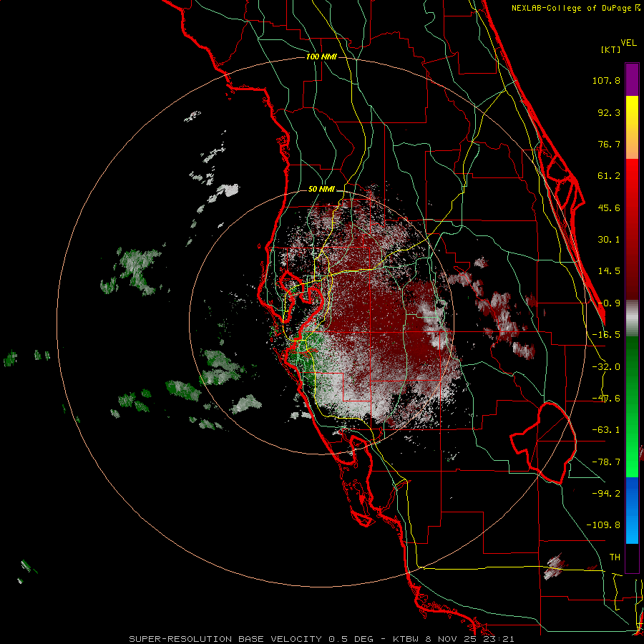Click the 50 NMI range ring label
The image size is (644, 644).
[x=321, y=190]
